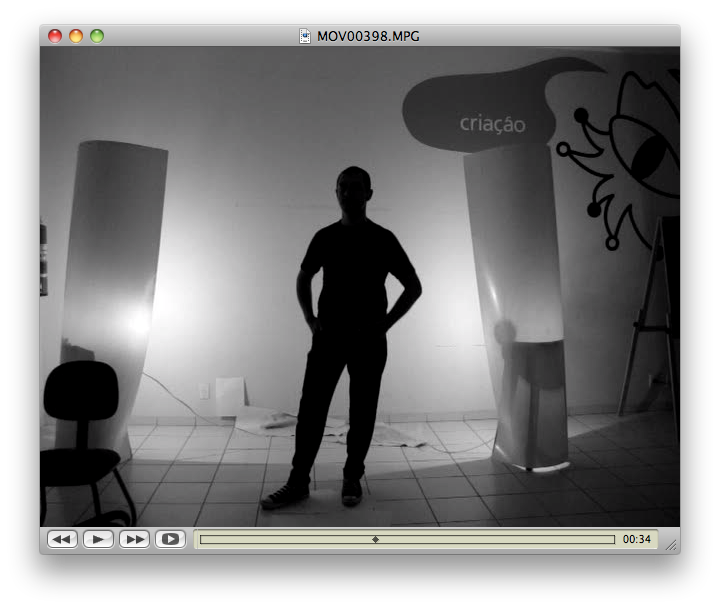Screen dimensions: 720x609
Task: Click the file icon in the title bar
Action: pos(305,36)
